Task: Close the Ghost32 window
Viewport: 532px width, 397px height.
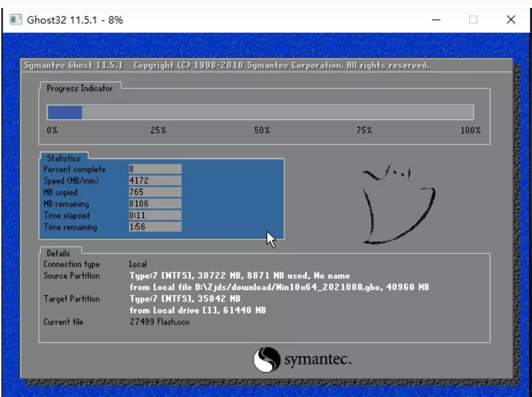Action: 510,20
